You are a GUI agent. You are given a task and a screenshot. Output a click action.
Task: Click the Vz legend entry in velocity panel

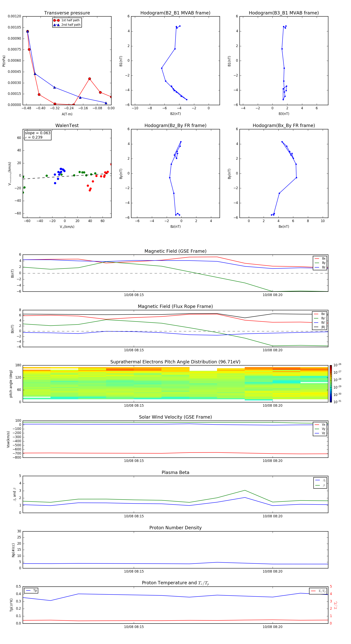coord(320,433)
